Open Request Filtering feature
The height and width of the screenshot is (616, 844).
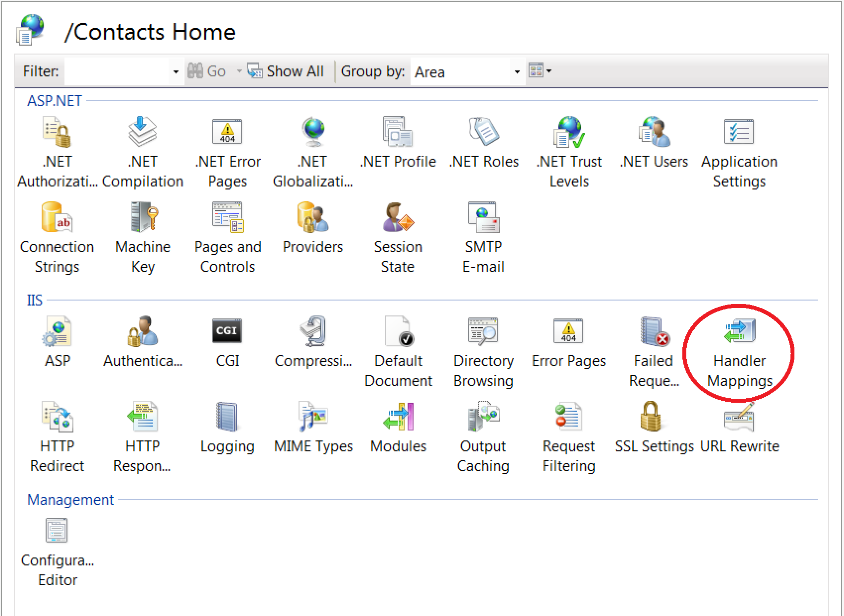(x=569, y=437)
